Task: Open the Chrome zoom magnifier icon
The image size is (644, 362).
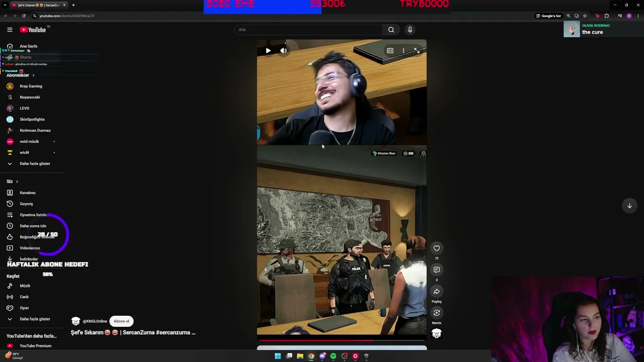Action: [x=569, y=16]
